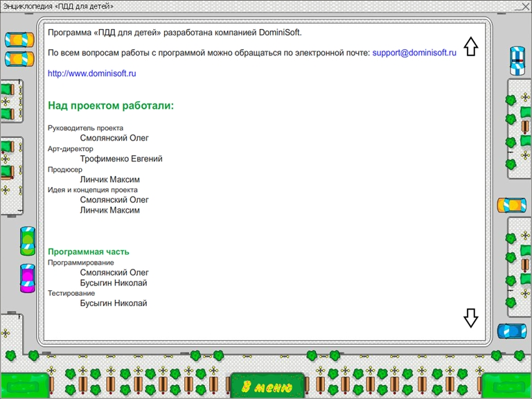Click the label «Руководитель проекта»
Image resolution: width=532 pixels, height=399 pixels.
pos(85,128)
